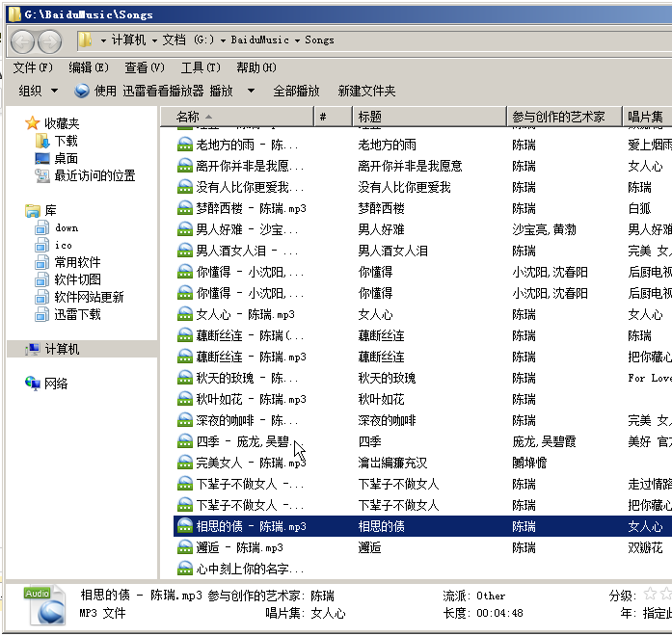This screenshot has width=672, height=636.
Task: Click the 网络 network icon
Action: 33,384
